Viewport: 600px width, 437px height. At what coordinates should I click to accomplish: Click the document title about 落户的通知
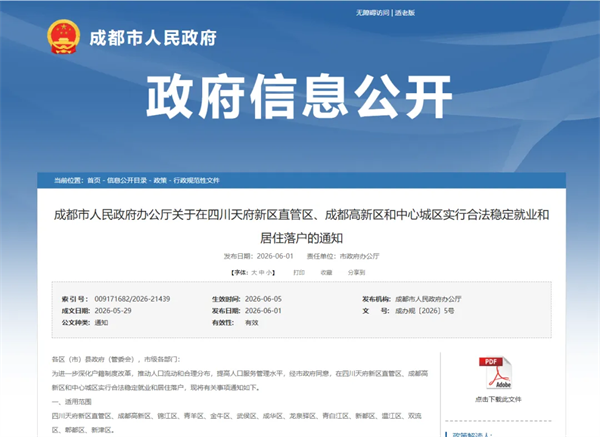click(x=302, y=226)
